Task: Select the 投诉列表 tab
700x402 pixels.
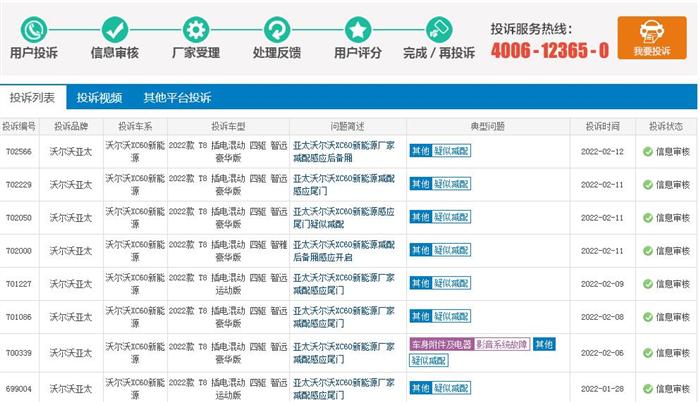Action: [33, 98]
